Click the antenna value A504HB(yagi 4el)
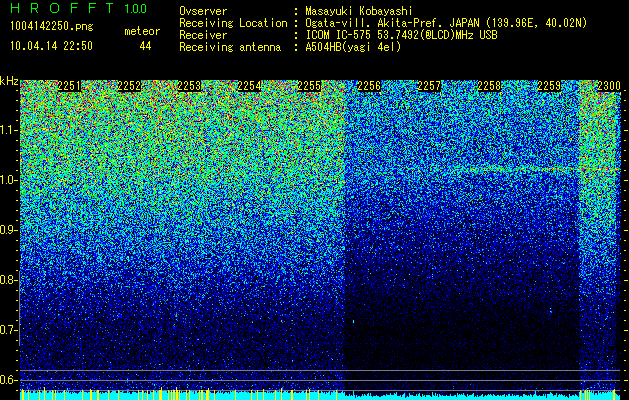The height and width of the screenshot is (400, 629). pos(353,47)
